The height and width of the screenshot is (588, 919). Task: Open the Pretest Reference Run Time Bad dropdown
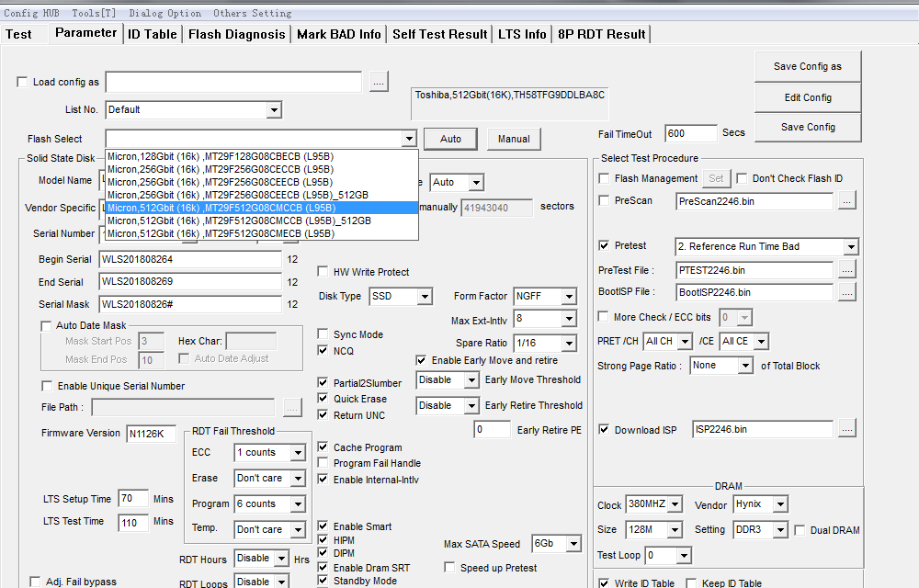[851, 246]
